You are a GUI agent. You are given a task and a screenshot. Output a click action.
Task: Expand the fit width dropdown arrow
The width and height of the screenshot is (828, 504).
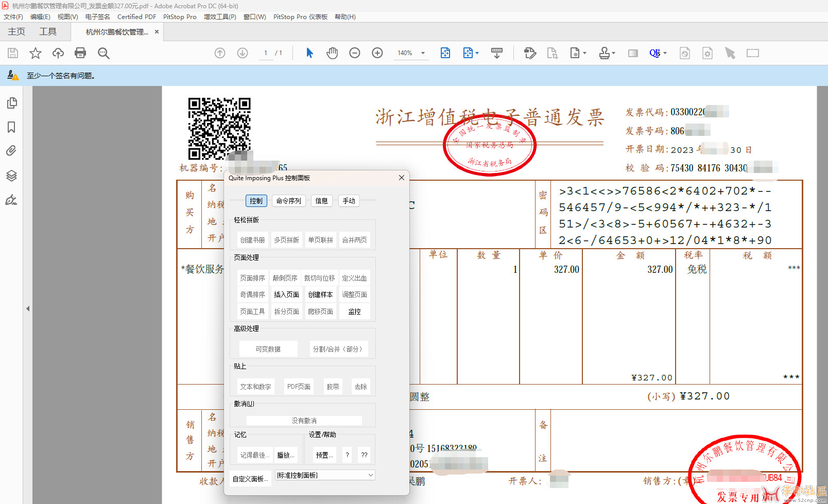point(477,53)
